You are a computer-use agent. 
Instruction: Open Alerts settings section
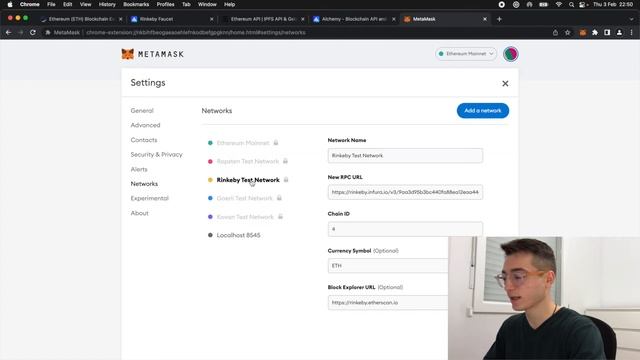(139, 169)
